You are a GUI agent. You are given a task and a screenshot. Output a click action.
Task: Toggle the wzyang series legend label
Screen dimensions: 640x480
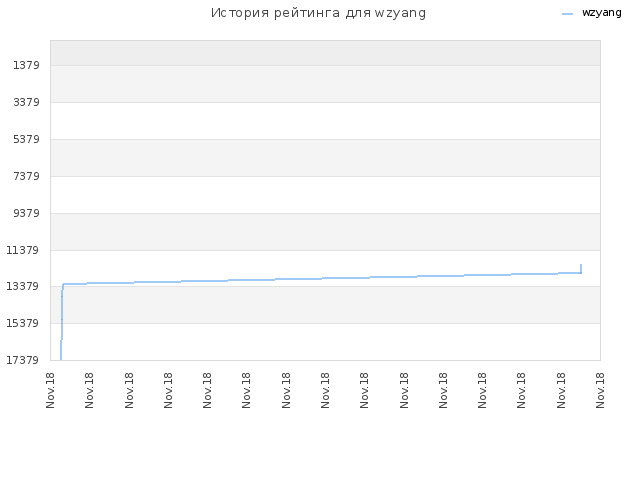click(602, 13)
